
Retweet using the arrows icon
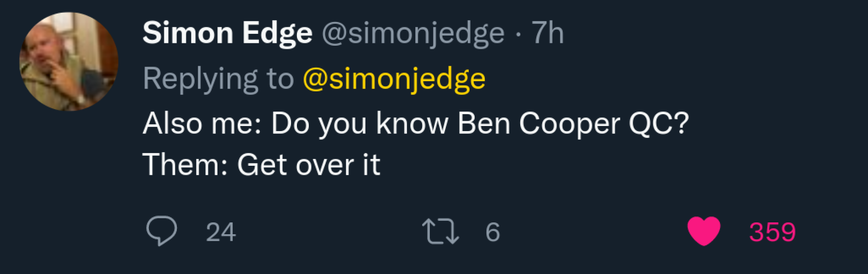440,232
